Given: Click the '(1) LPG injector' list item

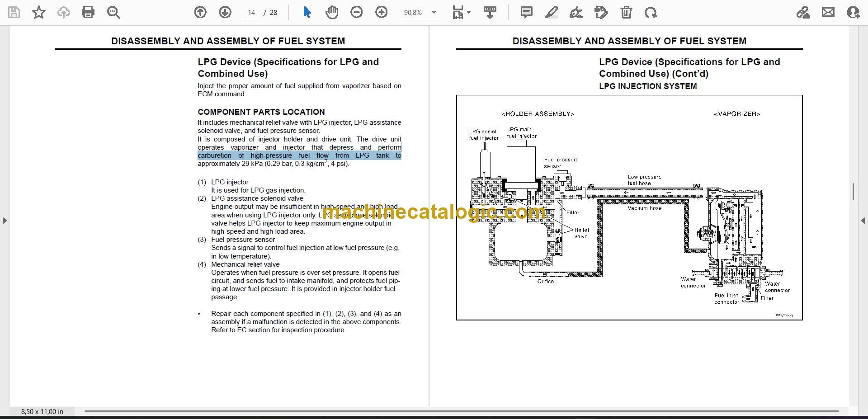Looking at the screenshot, I should point(223,182).
